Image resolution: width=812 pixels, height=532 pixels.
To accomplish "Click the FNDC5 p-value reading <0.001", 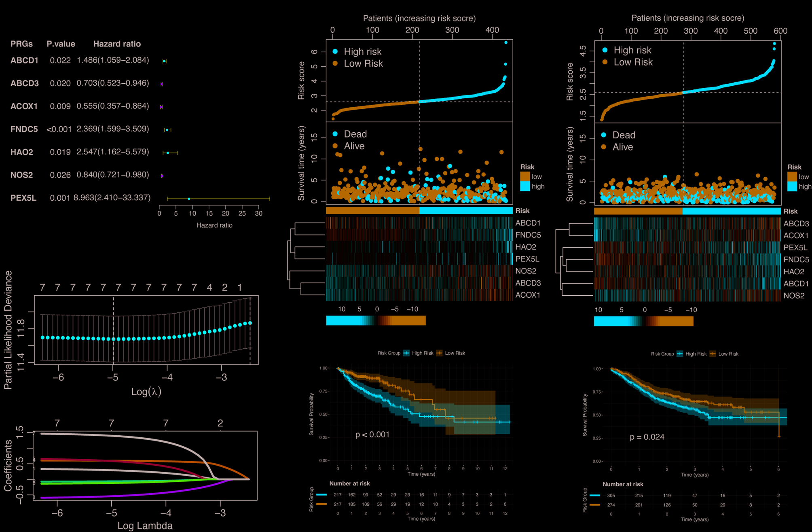I will [x=59, y=129].
